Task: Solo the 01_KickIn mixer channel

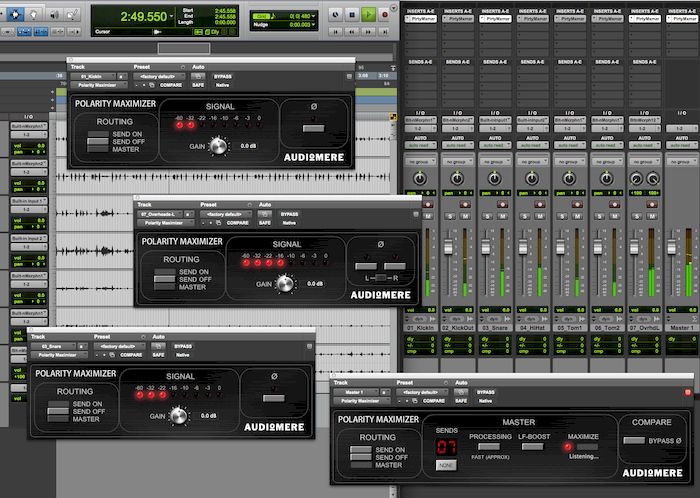Action: [414, 216]
